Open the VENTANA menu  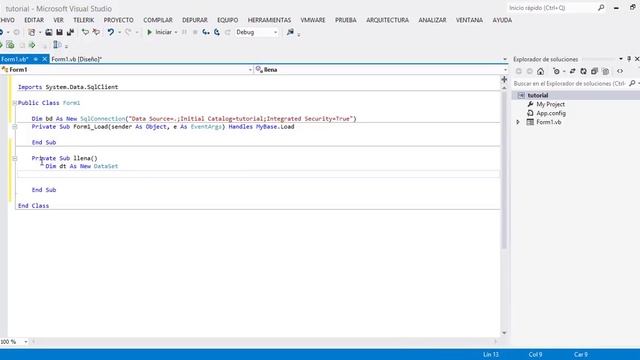(469, 20)
